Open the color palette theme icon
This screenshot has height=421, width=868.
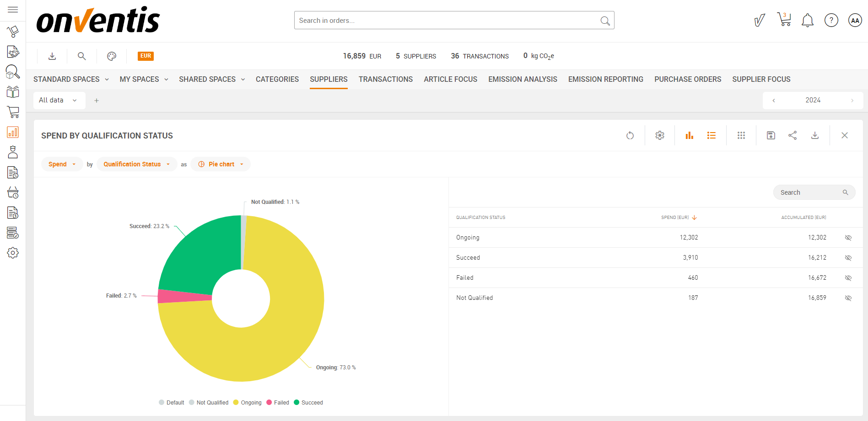[112, 56]
